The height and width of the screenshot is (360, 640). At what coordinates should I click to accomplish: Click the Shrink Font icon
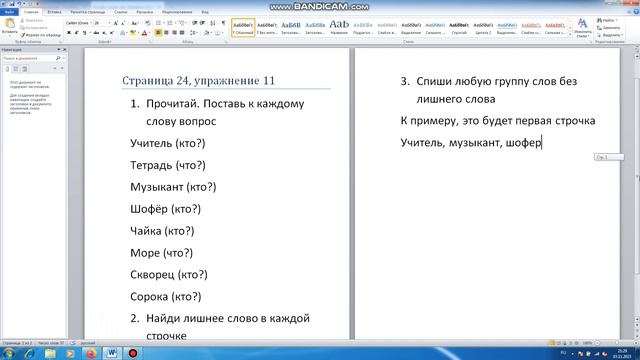pyautogui.click(x=123, y=23)
